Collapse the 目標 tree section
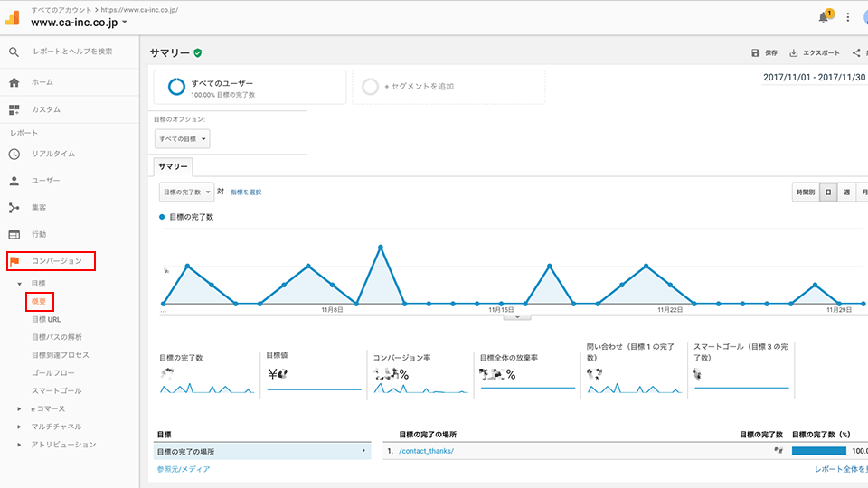Screen dimensions: 868x488 (19, 284)
